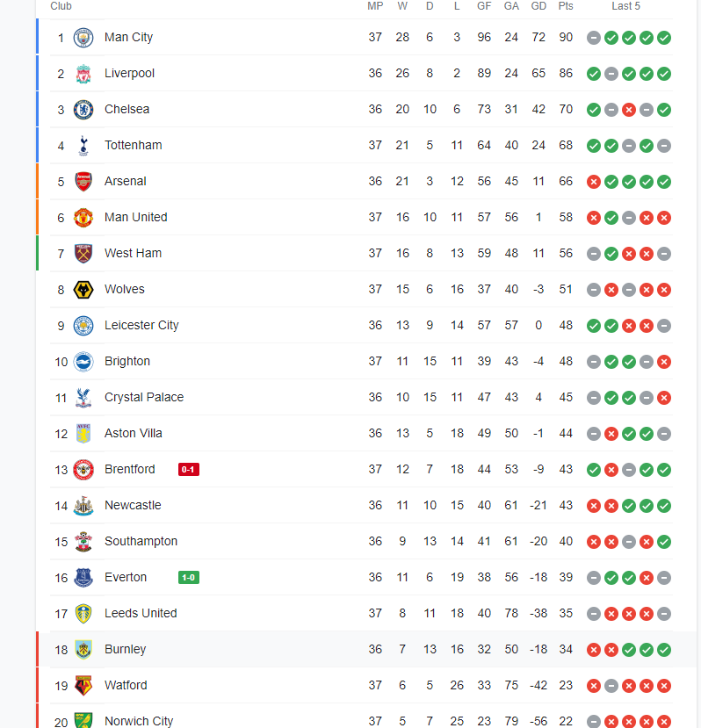The height and width of the screenshot is (728, 701).
Task: Open Everton's green 1-0 live score badge
Action: pyautogui.click(x=189, y=578)
